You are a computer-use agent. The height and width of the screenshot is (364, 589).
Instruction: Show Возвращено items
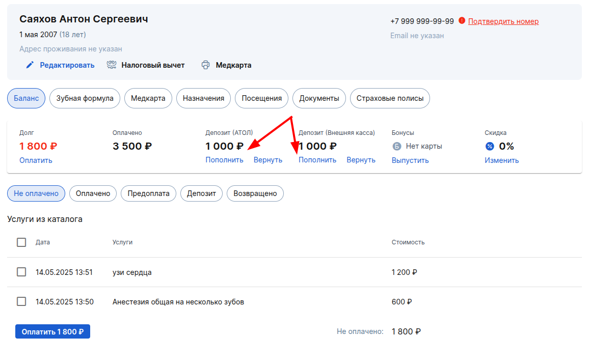pyautogui.click(x=255, y=193)
